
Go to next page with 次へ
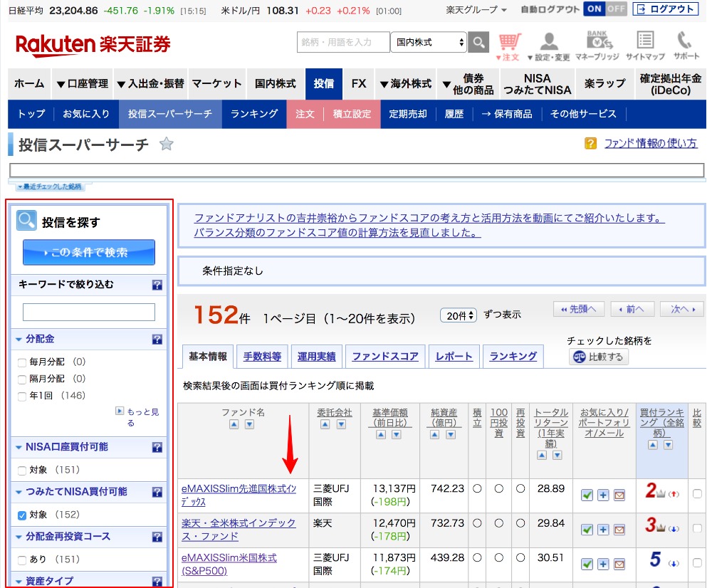click(683, 310)
